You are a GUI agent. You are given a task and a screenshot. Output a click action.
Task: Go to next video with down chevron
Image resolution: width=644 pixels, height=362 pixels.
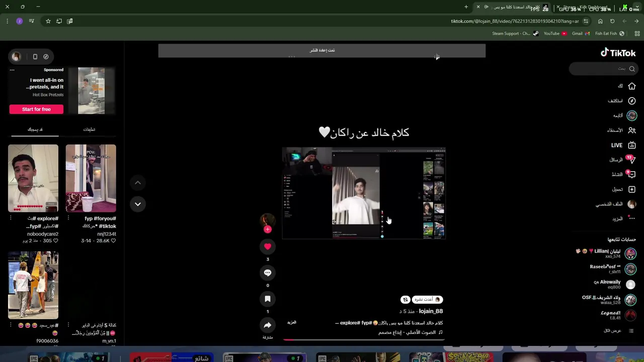(137, 204)
